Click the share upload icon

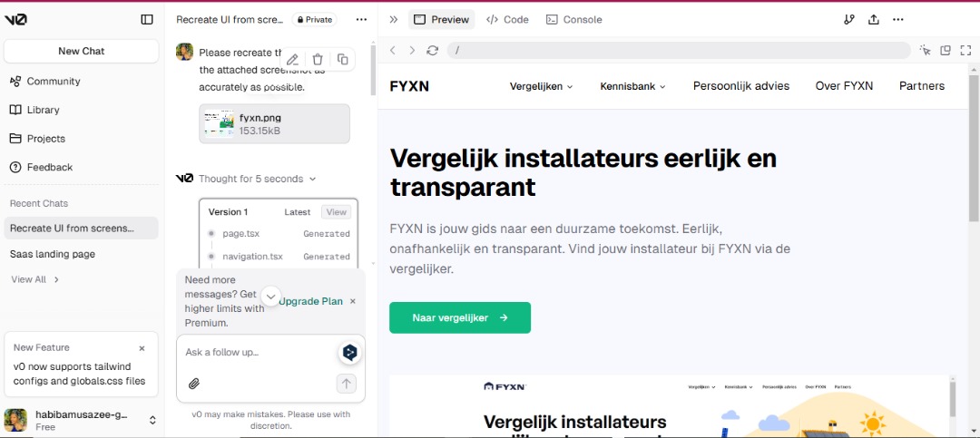[x=874, y=19]
